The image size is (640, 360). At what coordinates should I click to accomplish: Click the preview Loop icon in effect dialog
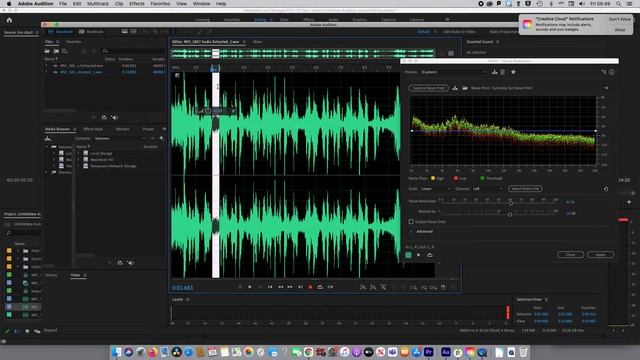[429, 255]
